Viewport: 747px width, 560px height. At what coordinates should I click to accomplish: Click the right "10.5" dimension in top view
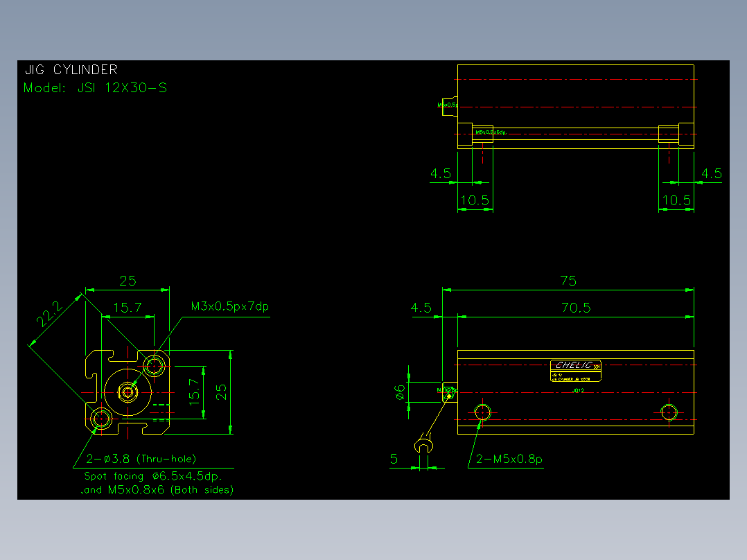point(676,200)
